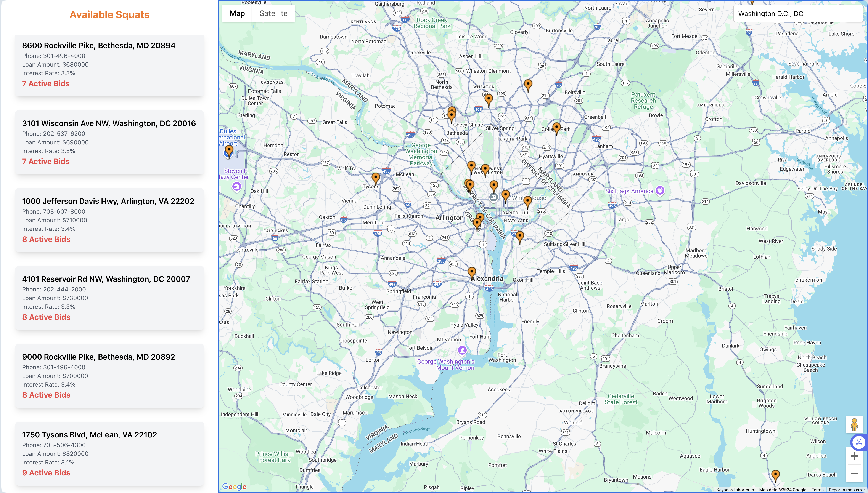Open the map Terms link
This screenshot has height=493, width=868.
[x=817, y=490]
